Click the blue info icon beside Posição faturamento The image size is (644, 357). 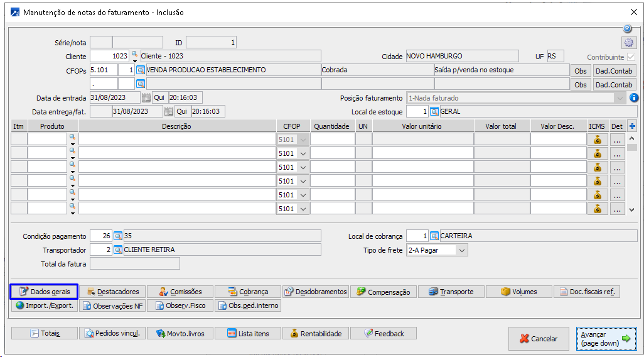pyautogui.click(x=633, y=97)
